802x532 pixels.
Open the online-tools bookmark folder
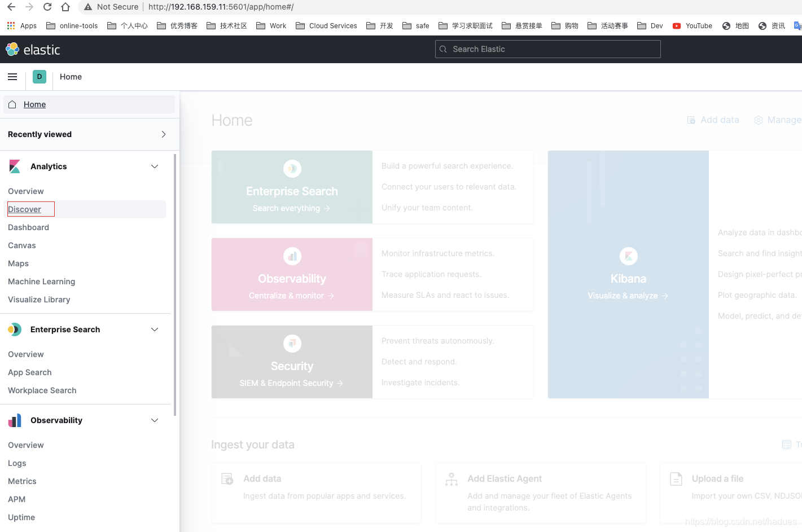pyautogui.click(x=72, y=26)
